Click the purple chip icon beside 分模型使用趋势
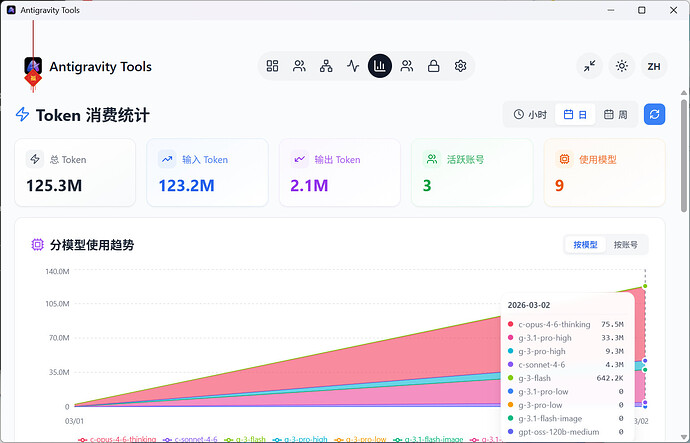This screenshot has height=443, width=690. pyautogui.click(x=37, y=245)
